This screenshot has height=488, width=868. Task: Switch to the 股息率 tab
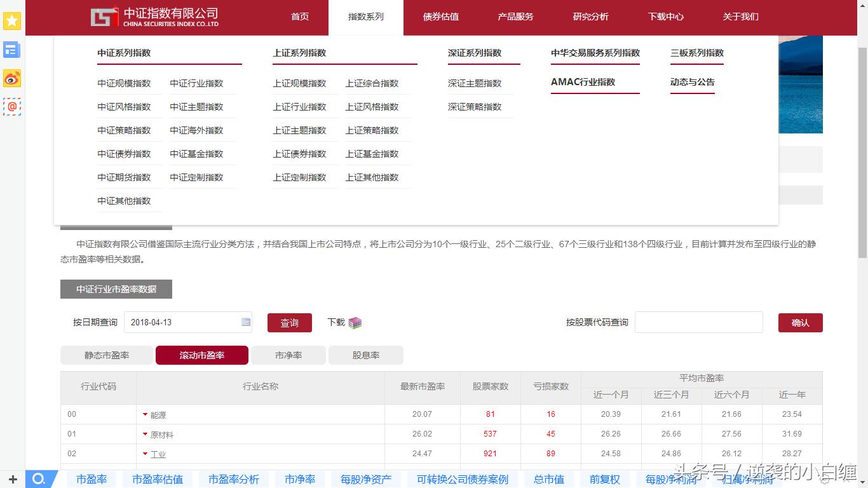pyautogui.click(x=365, y=355)
